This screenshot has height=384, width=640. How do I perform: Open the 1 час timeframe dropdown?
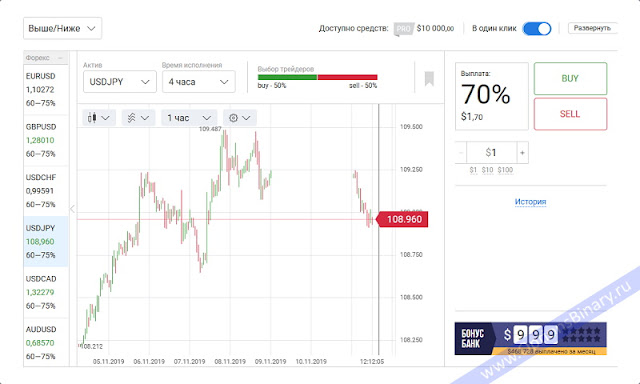click(x=189, y=118)
